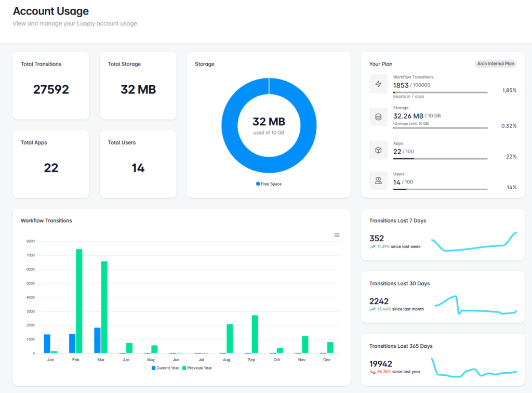The height and width of the screenshot is (393, 532).
Task: Click the green up-trend arrow for last 30 days
Action: pyautogui.click(x=373, y=309)
